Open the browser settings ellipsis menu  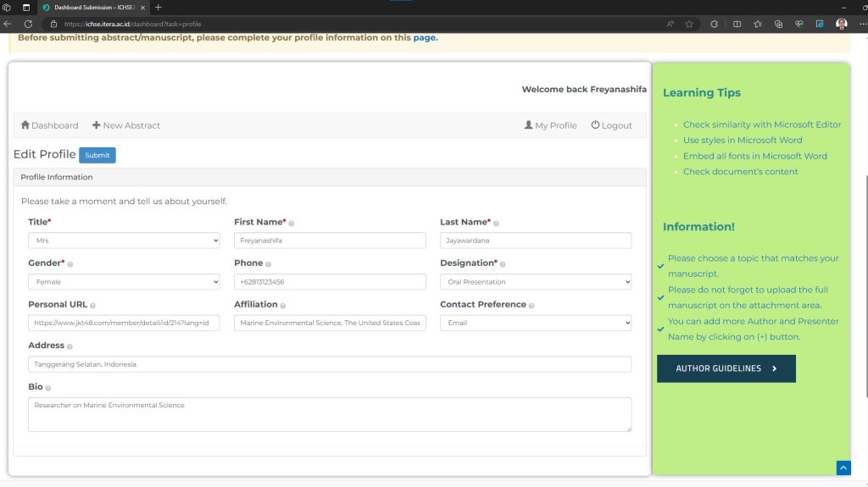point(862,24)
